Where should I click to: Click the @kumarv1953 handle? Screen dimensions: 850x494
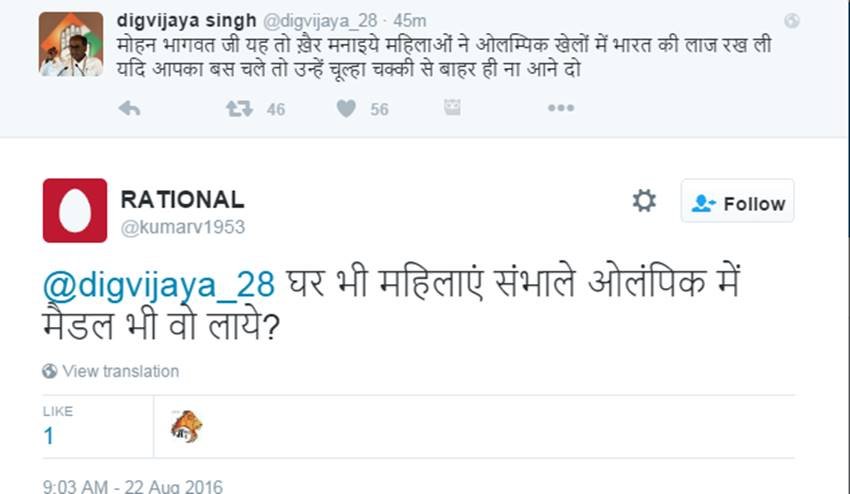coord(182,227)
